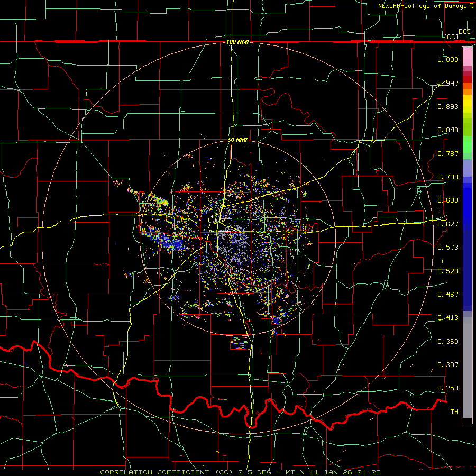Click the 1.000 scale value
The width and height of the screenshot is (476, 476).
(448, 59)
